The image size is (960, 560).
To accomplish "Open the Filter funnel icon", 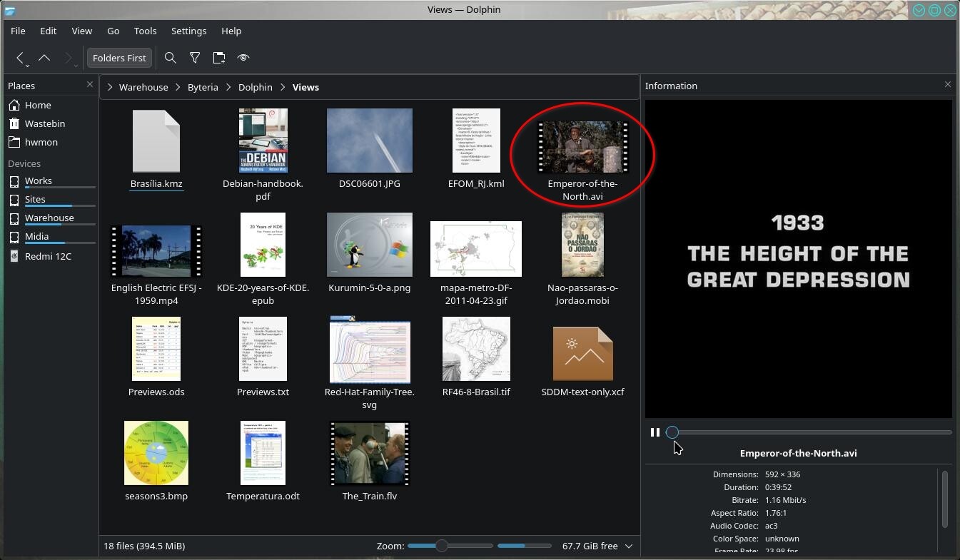I will click(194, 58).
